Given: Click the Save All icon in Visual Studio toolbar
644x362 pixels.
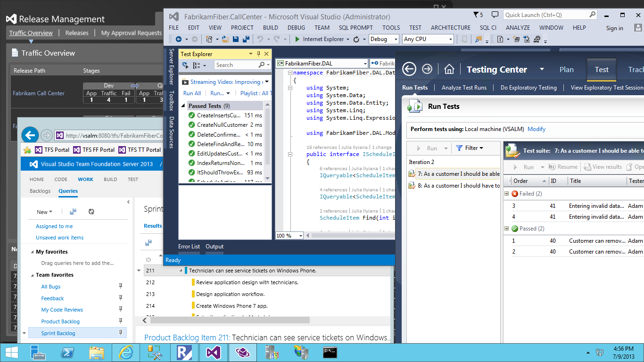Looking at the screenshot, I should tap(246, 40).
